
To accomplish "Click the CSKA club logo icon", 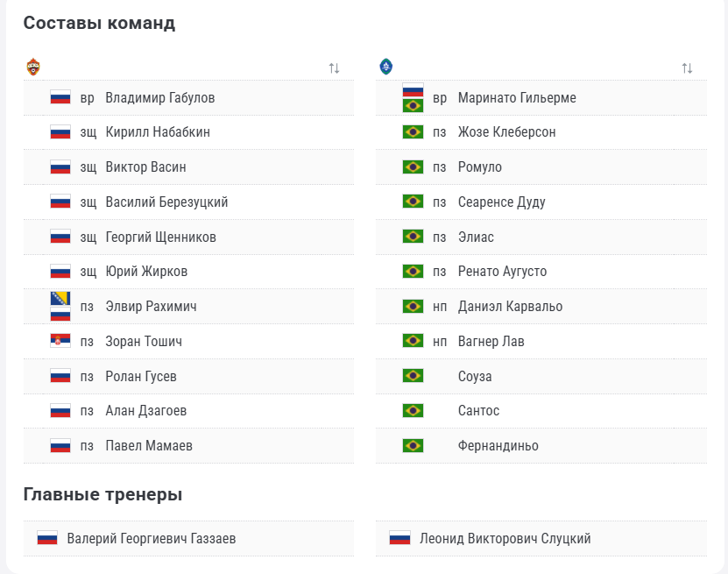I will [x=33, y=67].
